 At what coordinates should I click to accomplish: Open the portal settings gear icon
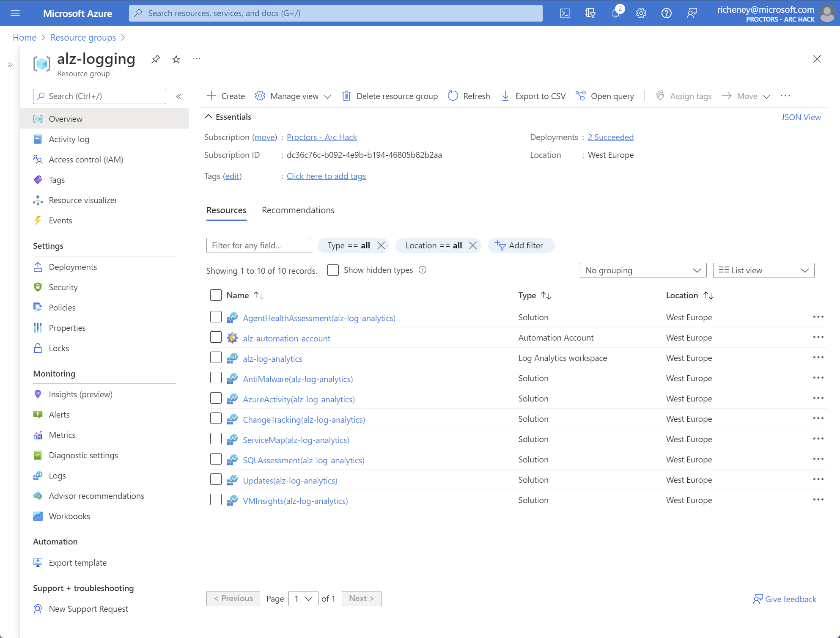click(641, 13)
